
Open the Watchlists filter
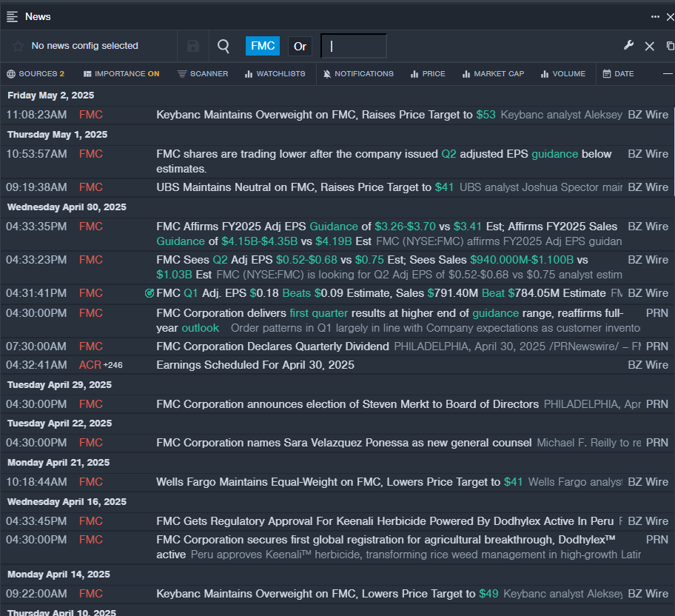coord(275,74)
